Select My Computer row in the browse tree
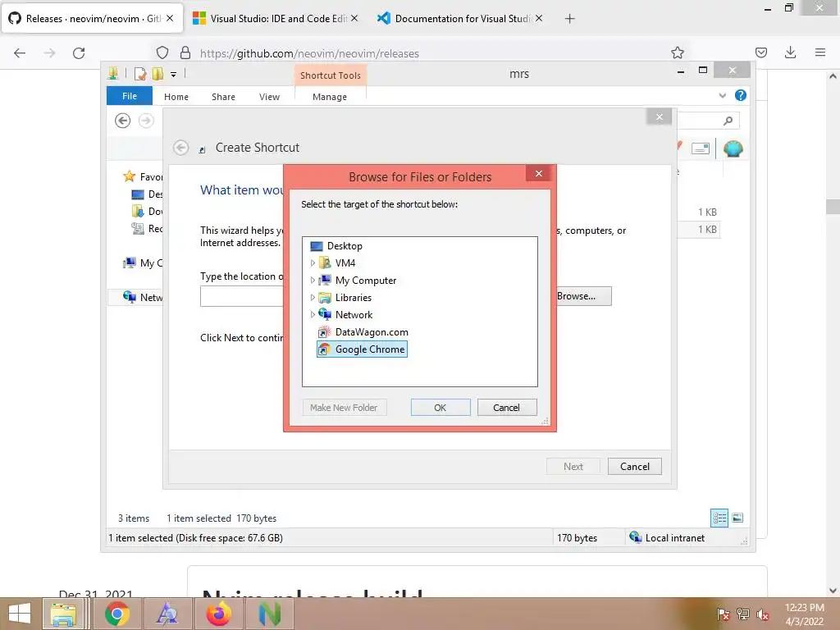The height and width of the screenshot is (630, 840). [x=357, y=281]
